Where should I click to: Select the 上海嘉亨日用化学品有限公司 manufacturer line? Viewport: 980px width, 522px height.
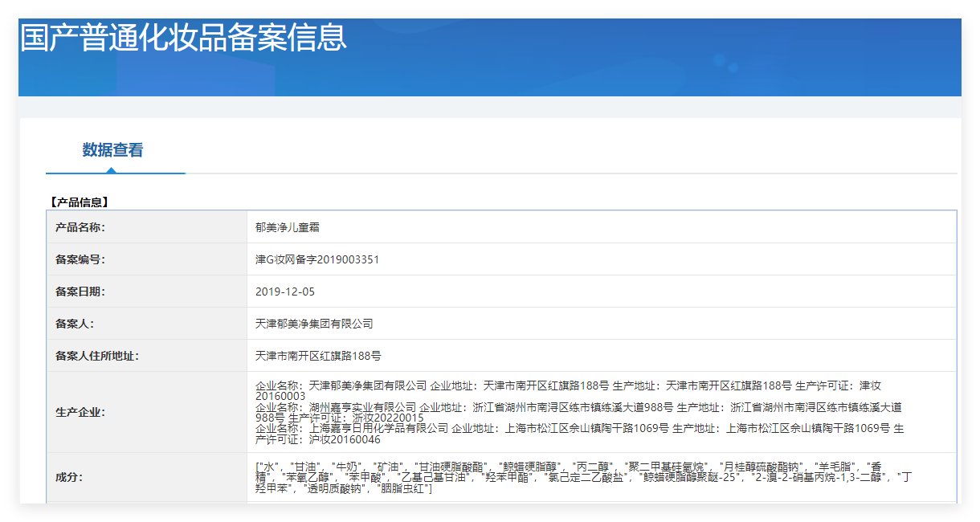point(578,434)
